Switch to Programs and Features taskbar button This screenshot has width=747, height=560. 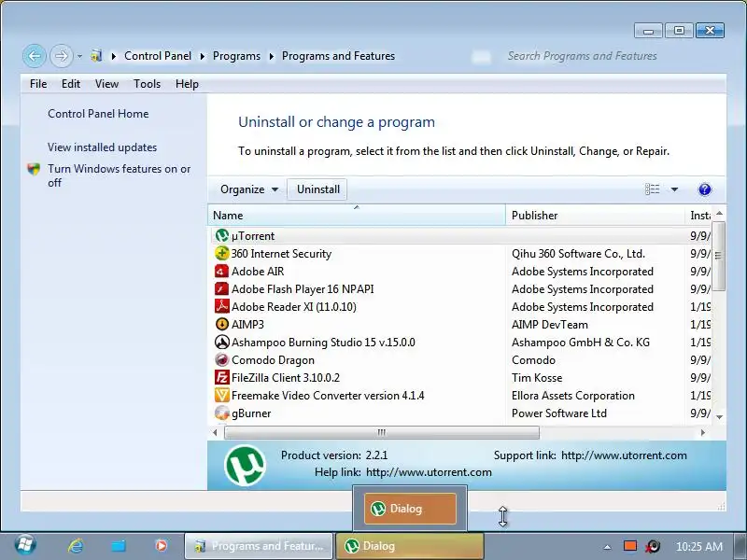[260, 546]
